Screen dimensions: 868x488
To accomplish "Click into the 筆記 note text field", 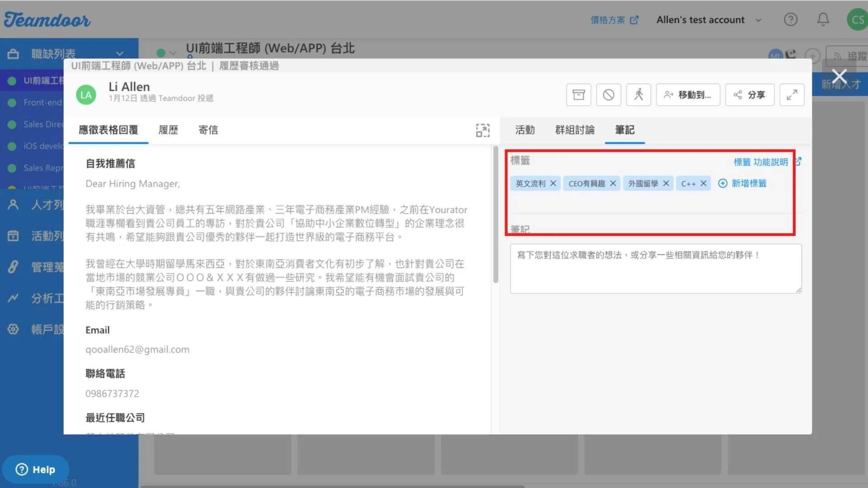I will click(x=656, y=269).
